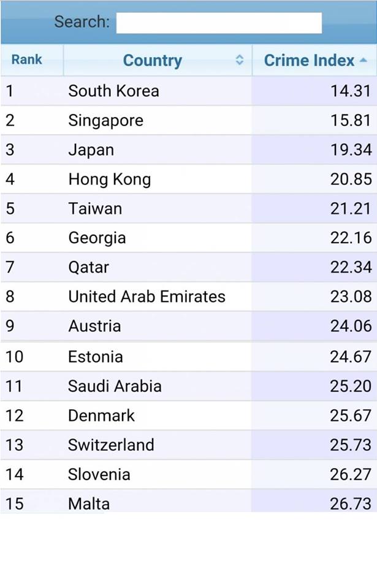Click the Austria country cell
Viewport: 377px width, 588px height.
(158, 326)
